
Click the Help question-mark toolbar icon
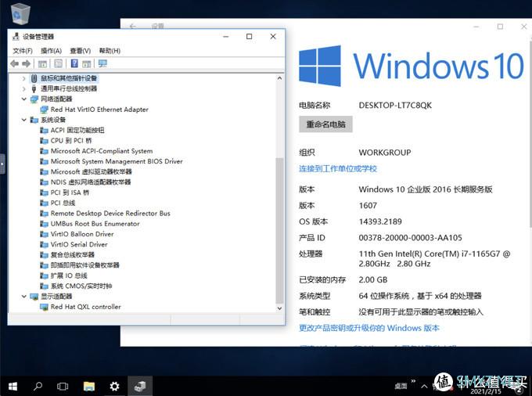(x=74, y=63)
